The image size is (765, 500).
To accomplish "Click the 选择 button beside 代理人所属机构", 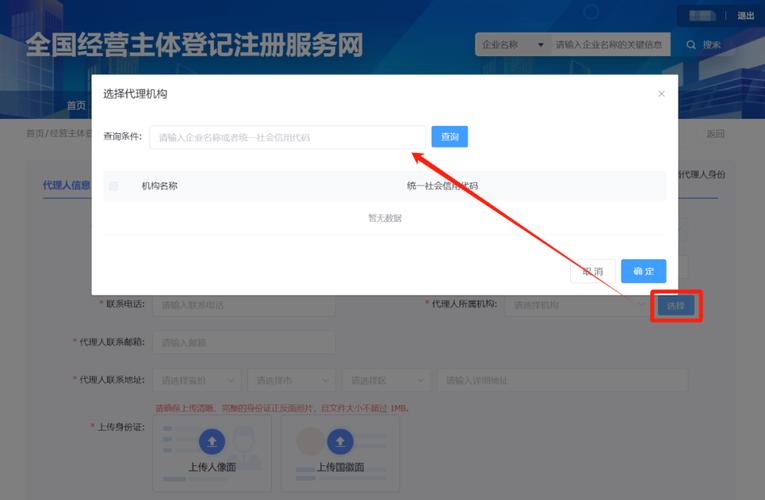I will coord(676,306).
